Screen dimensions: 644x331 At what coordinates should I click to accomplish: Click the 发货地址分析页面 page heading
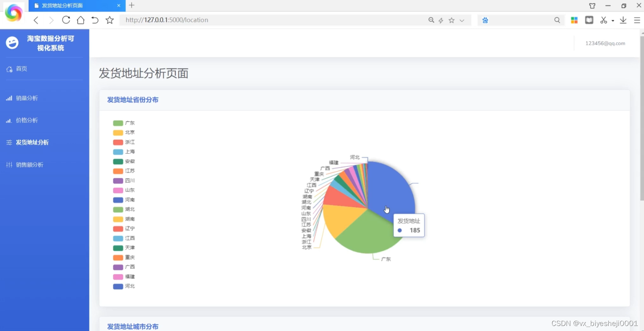point(144,73)
